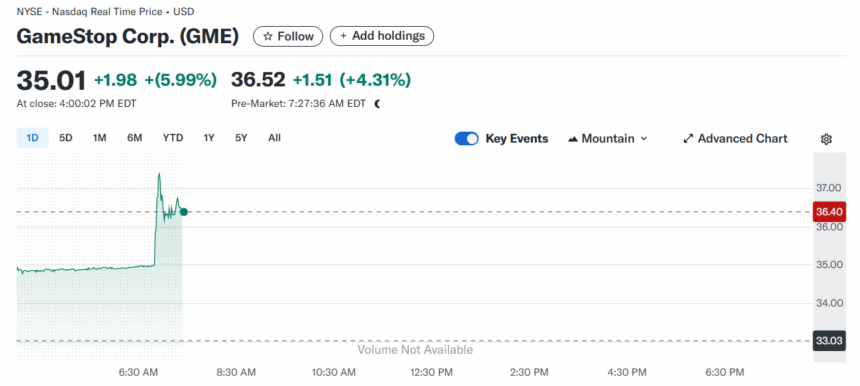Image resolution: width=860 pixels, height=386 pixels.
Task: Click the 2:30 PM axis label
Action: (x=529, y=372)
